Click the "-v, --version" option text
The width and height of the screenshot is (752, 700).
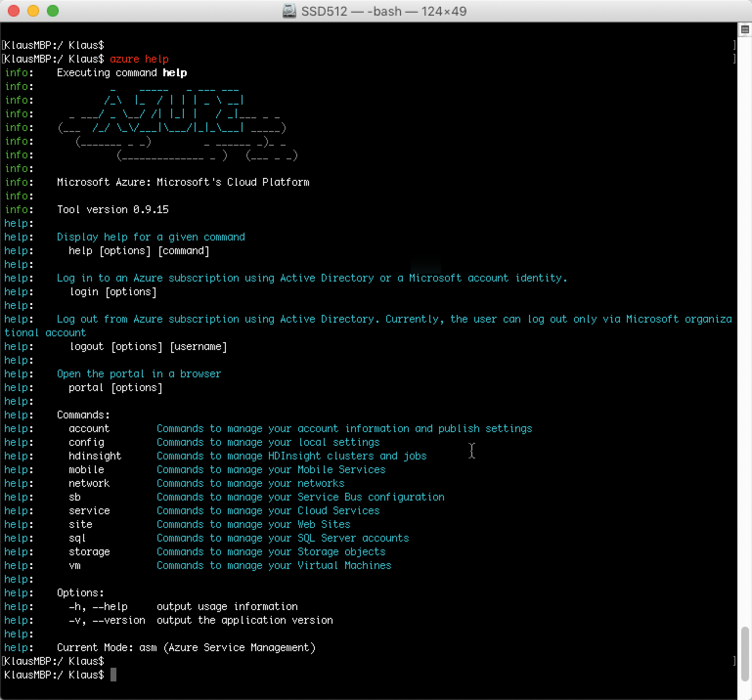click(107, 620)
